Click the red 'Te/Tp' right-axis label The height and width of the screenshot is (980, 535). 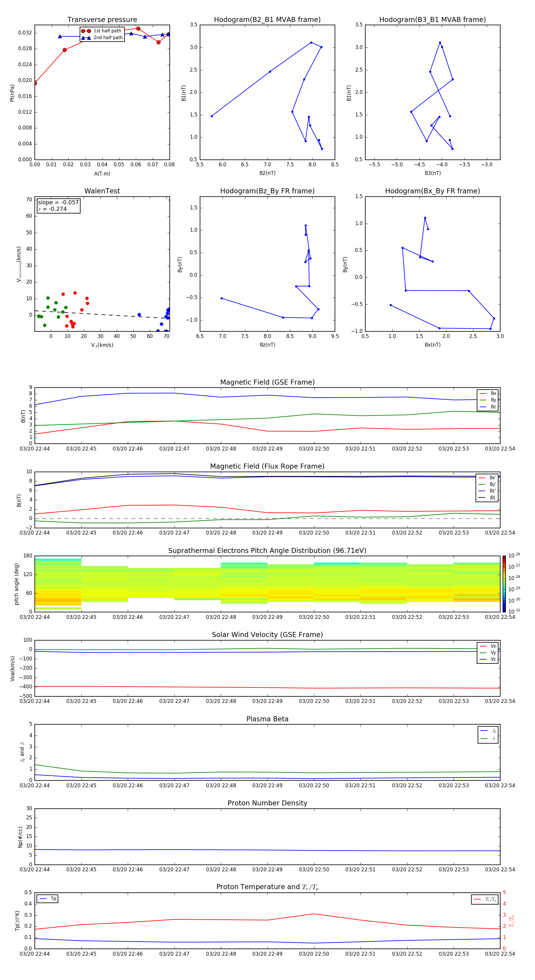[512, 921]
